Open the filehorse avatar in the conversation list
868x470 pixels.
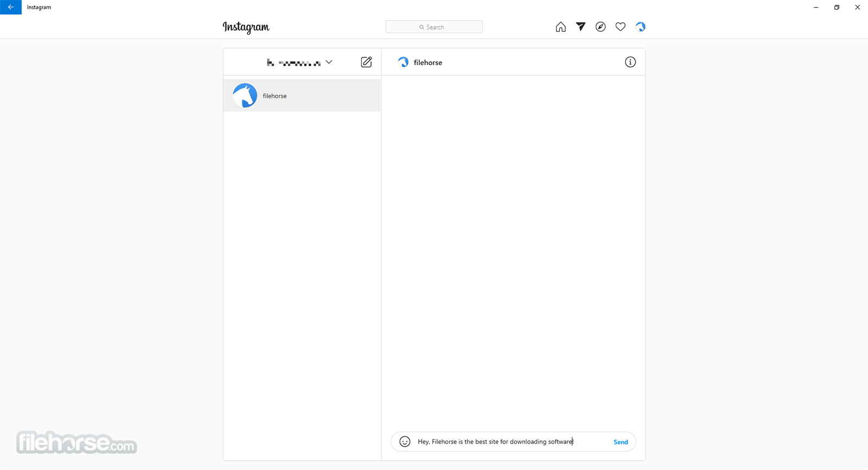245,95
